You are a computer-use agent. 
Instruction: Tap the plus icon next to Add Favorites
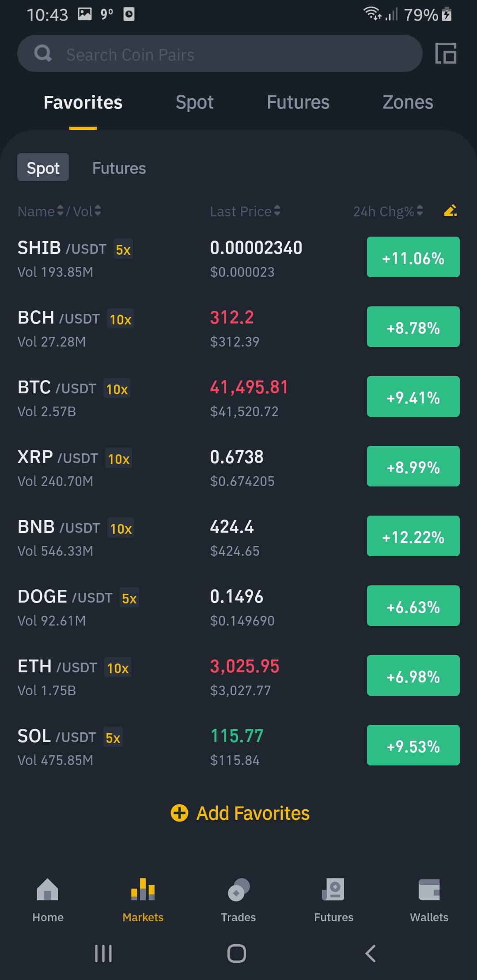(x=179, y=813)
